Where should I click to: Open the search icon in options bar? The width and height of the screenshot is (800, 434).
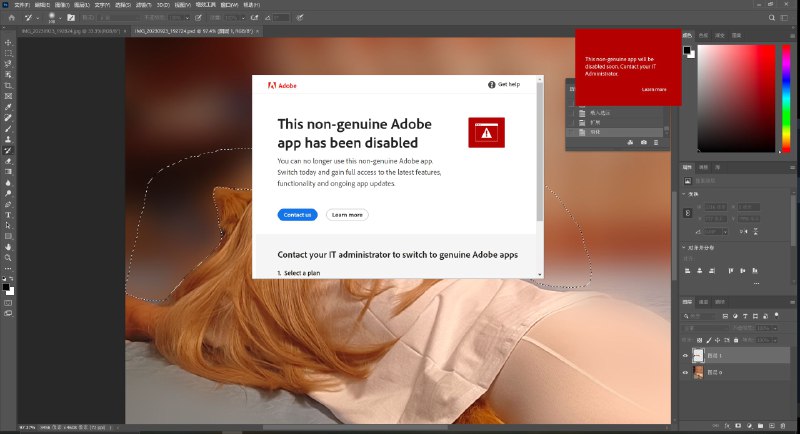(x=771, y=18)
